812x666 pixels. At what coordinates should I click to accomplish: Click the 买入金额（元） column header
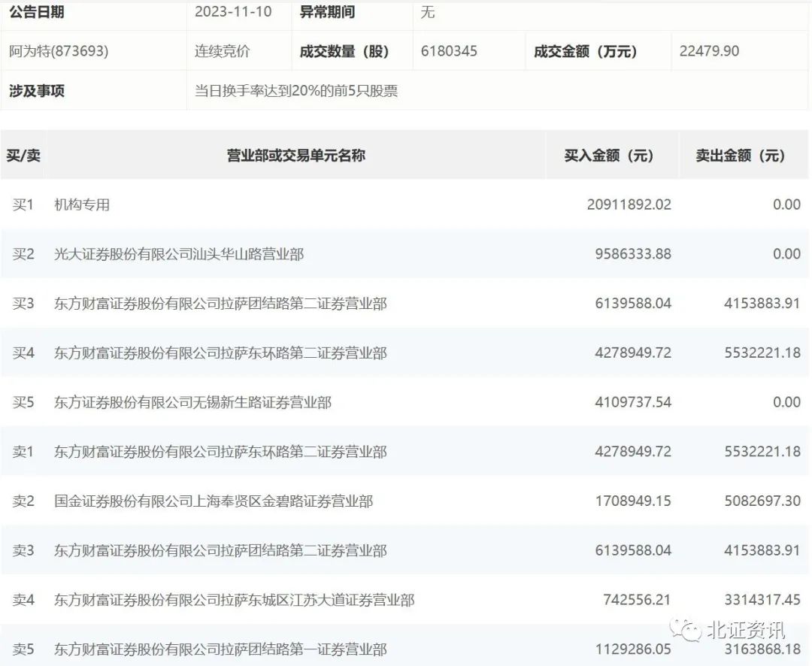(610, 155)
